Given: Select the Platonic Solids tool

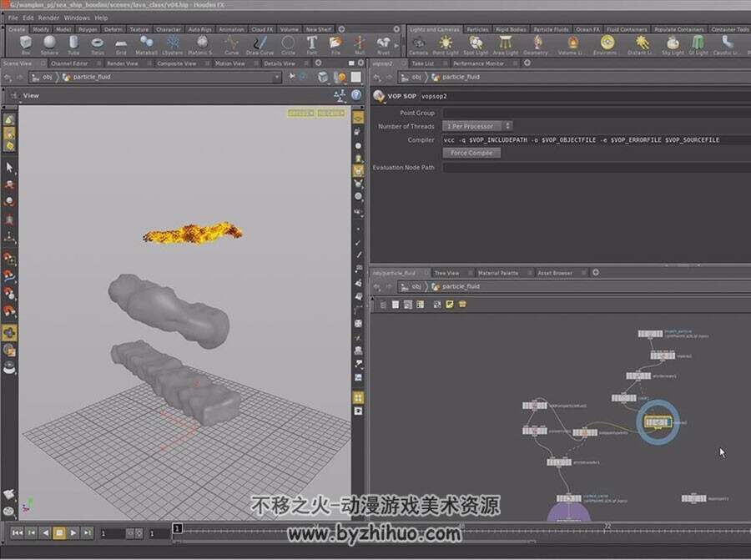Looking at the screenshot, I should point(200,45).
